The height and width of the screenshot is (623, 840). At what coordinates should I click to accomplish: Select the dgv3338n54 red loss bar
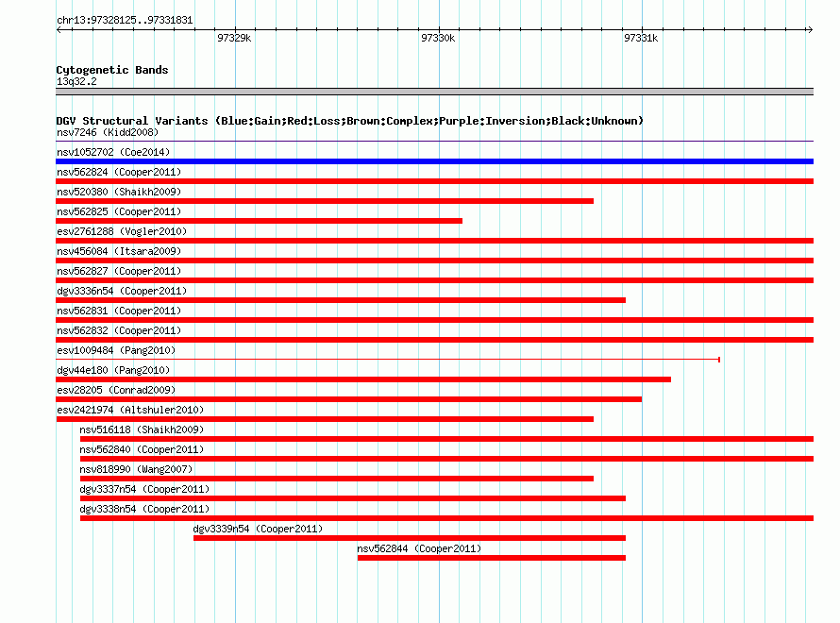pos(446,518)
